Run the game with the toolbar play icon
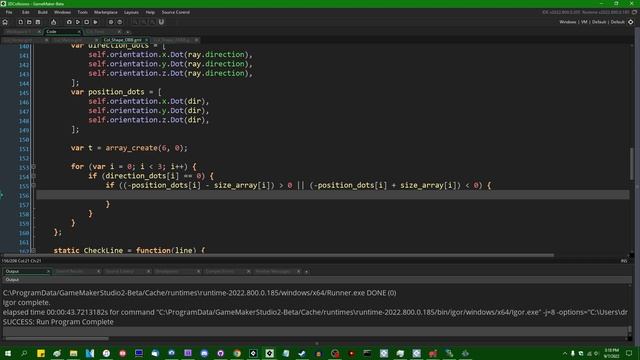Viewport: 640px width, 360px height. (78, 22)
